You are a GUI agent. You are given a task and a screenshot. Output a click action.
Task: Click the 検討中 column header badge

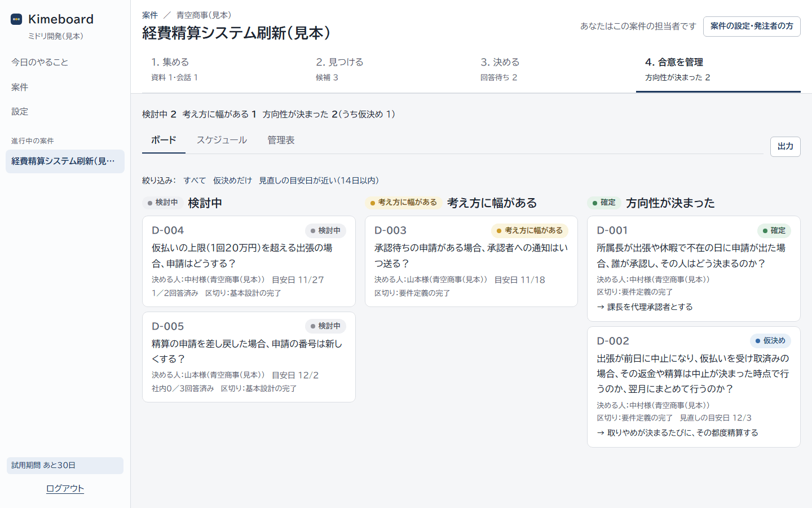(162, 203)
